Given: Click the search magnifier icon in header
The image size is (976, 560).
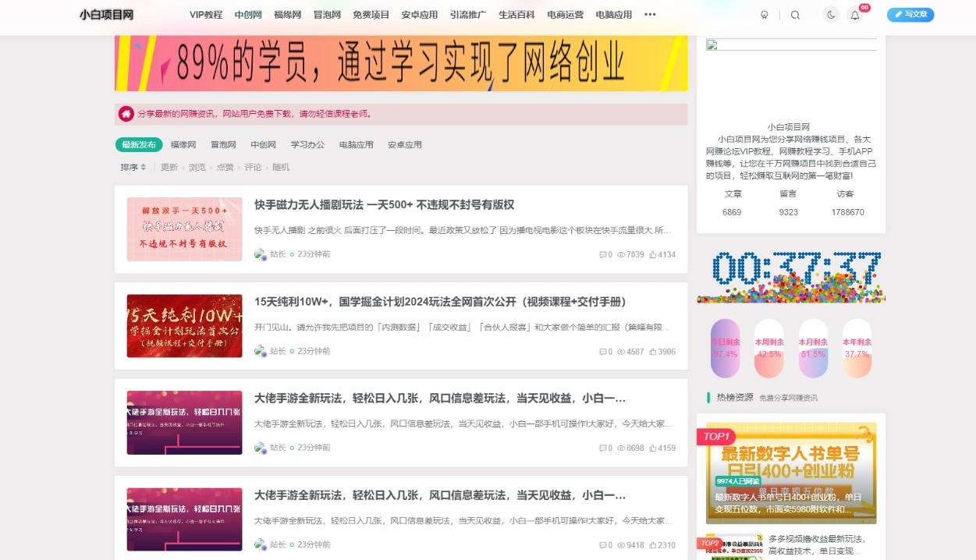Looking at the screenshot, I should pos(795,15).
